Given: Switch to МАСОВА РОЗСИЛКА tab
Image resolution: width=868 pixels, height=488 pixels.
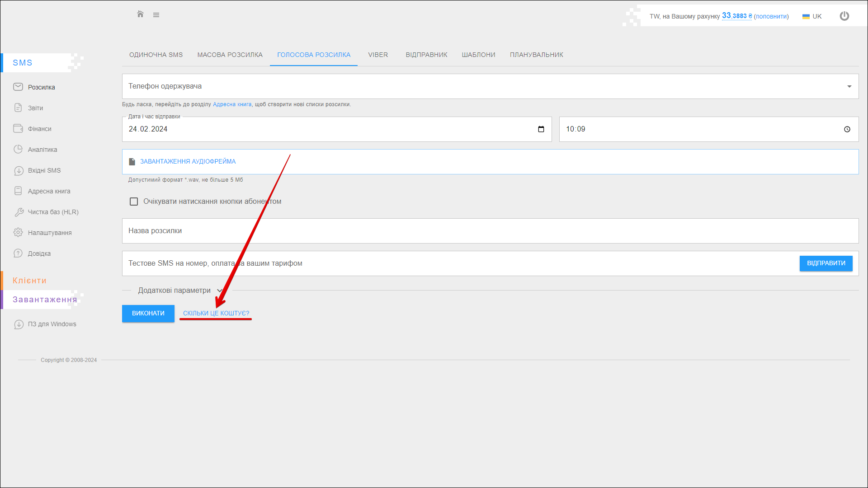Looking at the screenshot, I should [230, 55].
